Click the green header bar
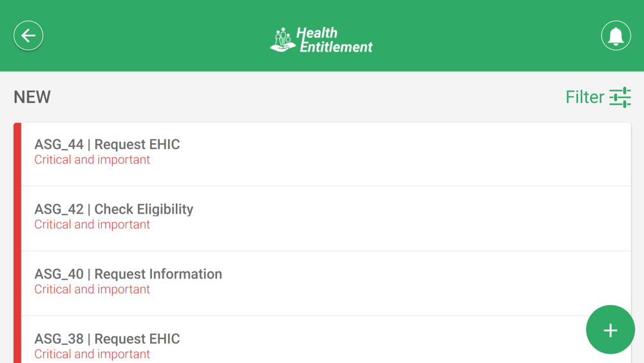The height and width of the screenshot is (363, 644). [x=161, y=35]
